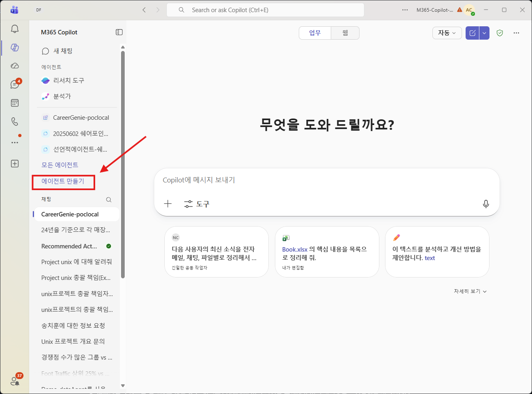The height and width of the screenshot is (394, 532).
Task: Open Chat icon with 4 badge
Action: coord(15,84)
